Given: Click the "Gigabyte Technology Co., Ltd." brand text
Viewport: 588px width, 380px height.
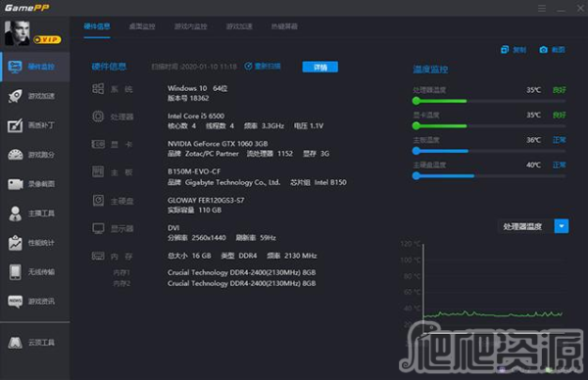Looking at the screenshot, I should [232, 182].
